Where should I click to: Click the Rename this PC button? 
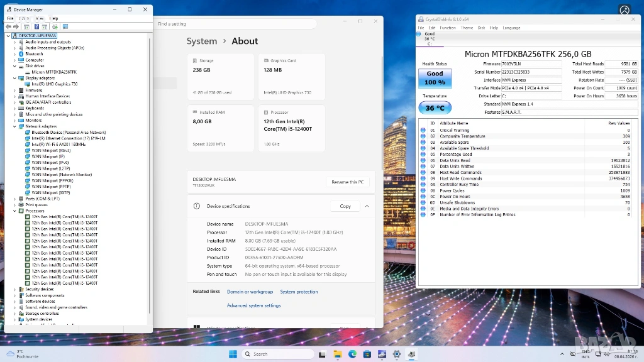click(x=347, y=182)
